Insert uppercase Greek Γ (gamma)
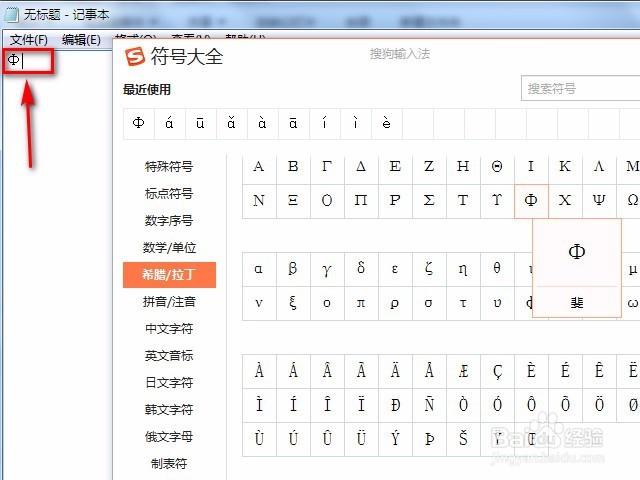 point(327,167)
